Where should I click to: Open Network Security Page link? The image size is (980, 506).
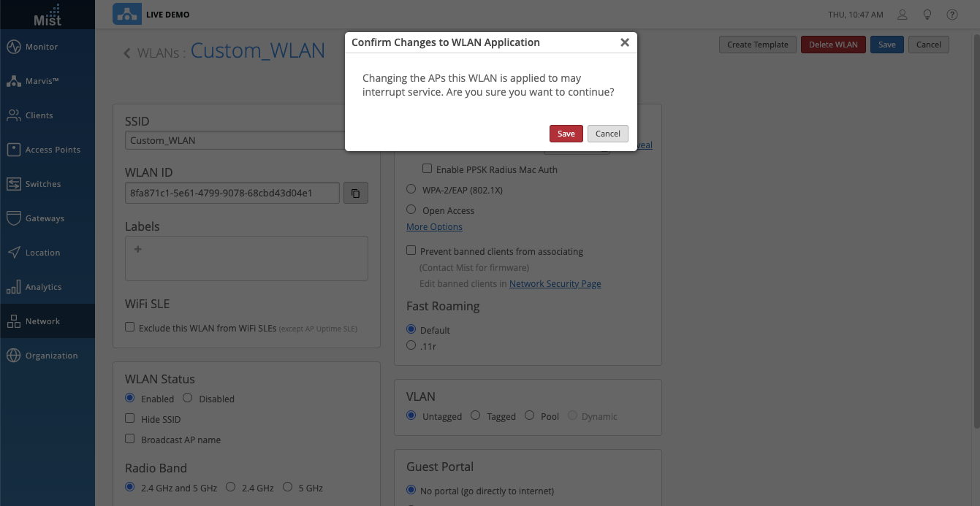[x=555, y=283]
